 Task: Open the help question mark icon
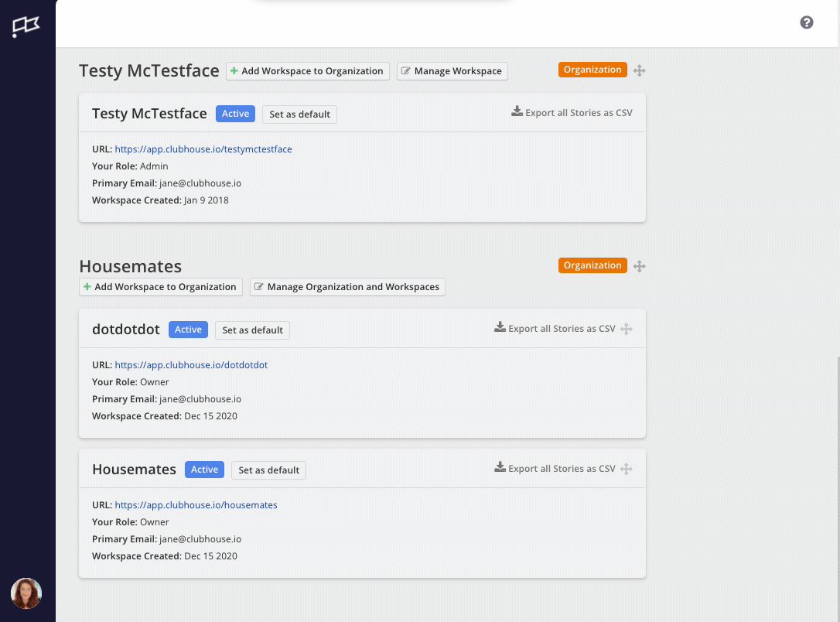[806, 22]
